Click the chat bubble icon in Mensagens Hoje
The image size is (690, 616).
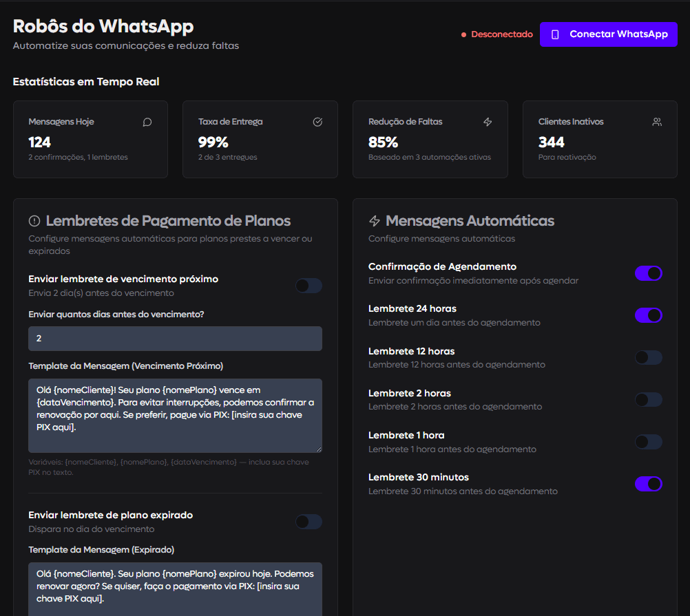coord(147,122)
